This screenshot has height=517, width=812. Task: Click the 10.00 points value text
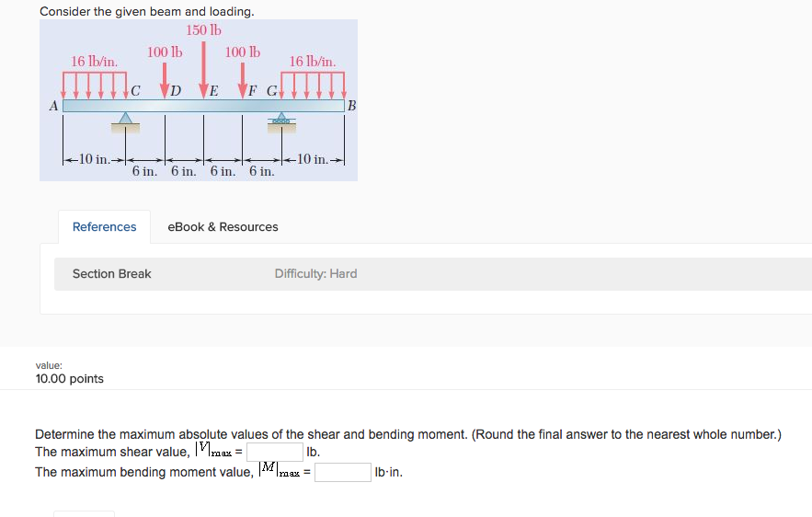pos(69,379)
